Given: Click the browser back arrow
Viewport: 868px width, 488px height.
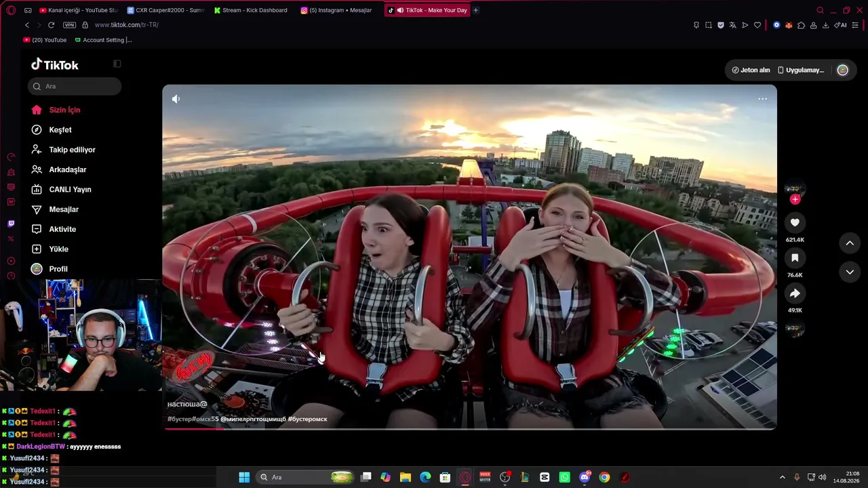Looking at the screenshot, I should pyautogui.click(x=27, y=25).
